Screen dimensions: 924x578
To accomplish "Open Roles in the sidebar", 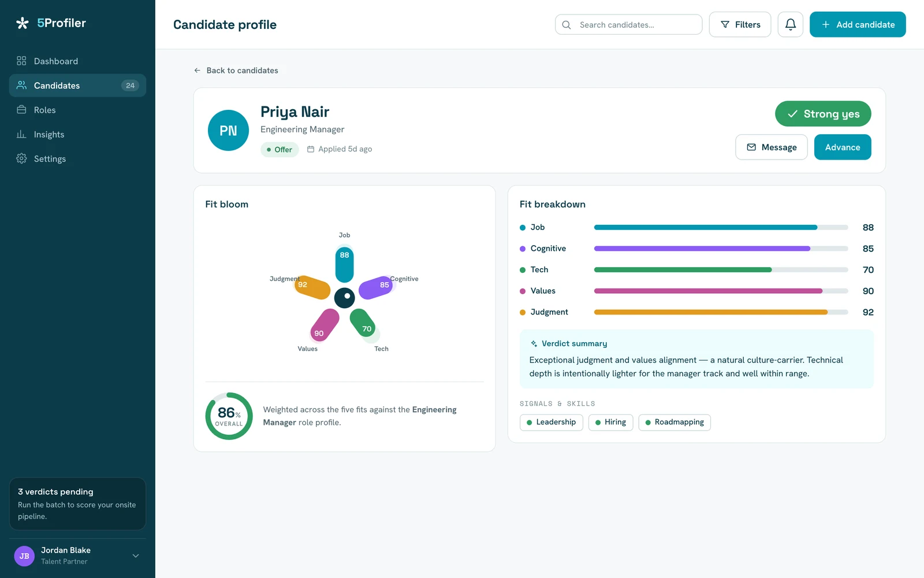I will 77,110.
